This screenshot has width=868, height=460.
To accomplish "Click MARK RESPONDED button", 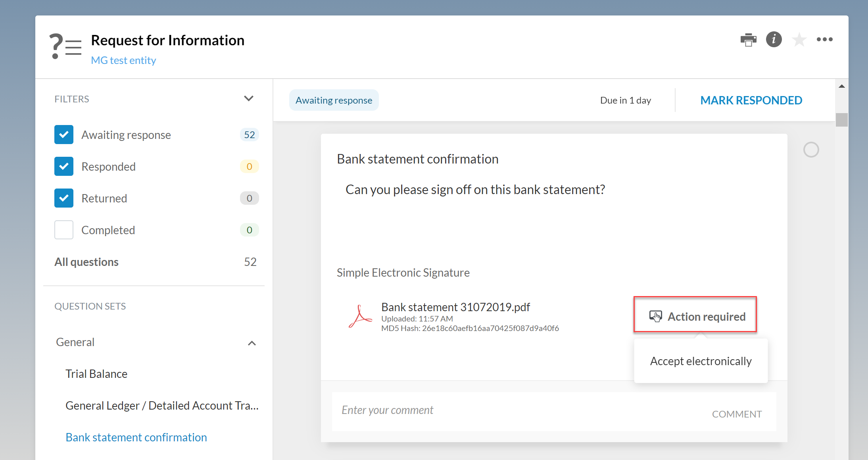I will pos(751,100).
